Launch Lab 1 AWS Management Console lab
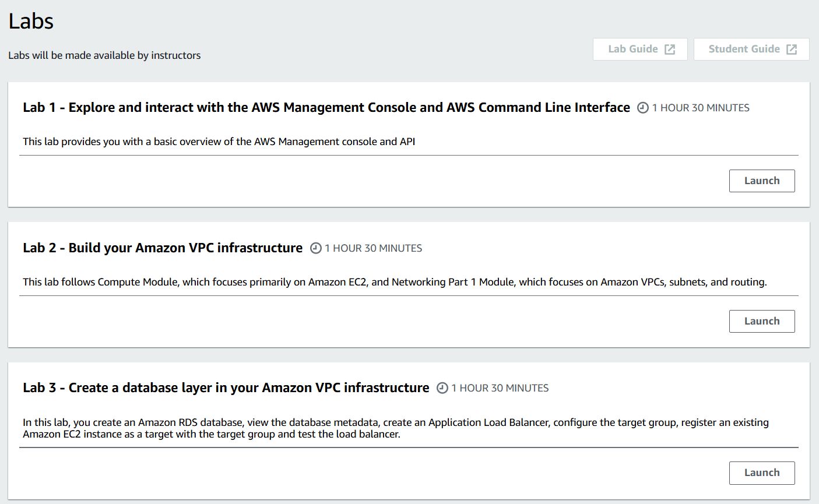Viewport: 819px width, 504px height. 762,181
